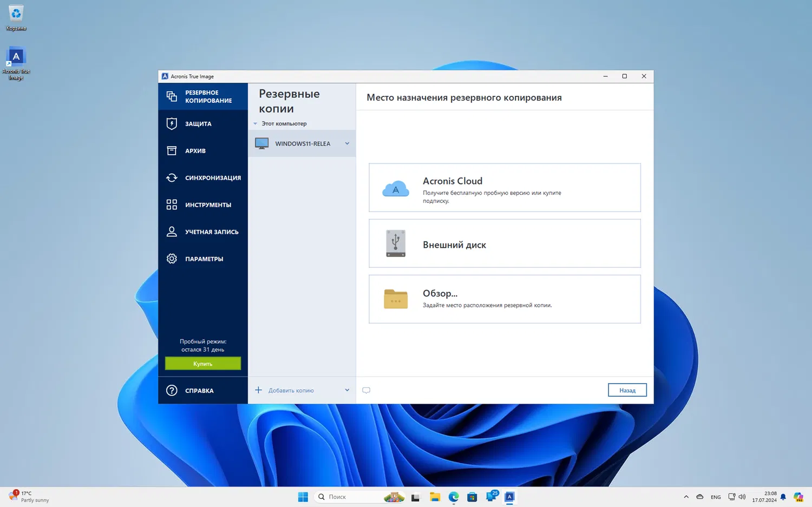The image size is (812, 507).
Task: Click the taskbar Поиск search box
Action: pos(359,497)
